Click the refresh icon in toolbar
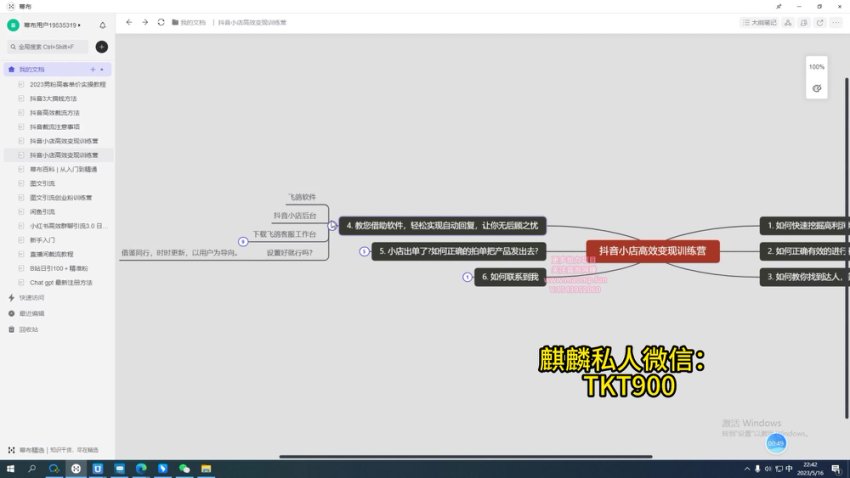850x478 pixels. [160, 22]
